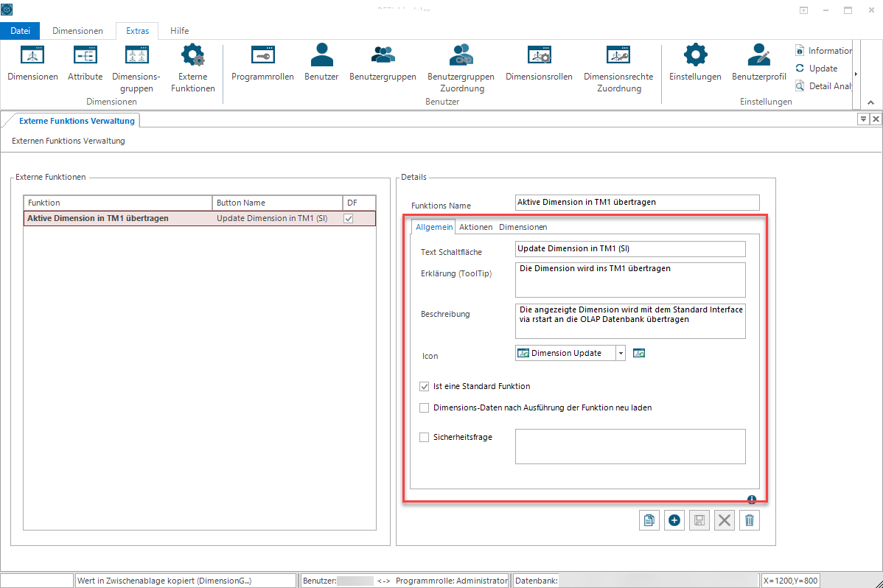Click Programmrolle: Administrator in status bar
This screenshot has height=588, width=883.
click(x=452, y=581)
